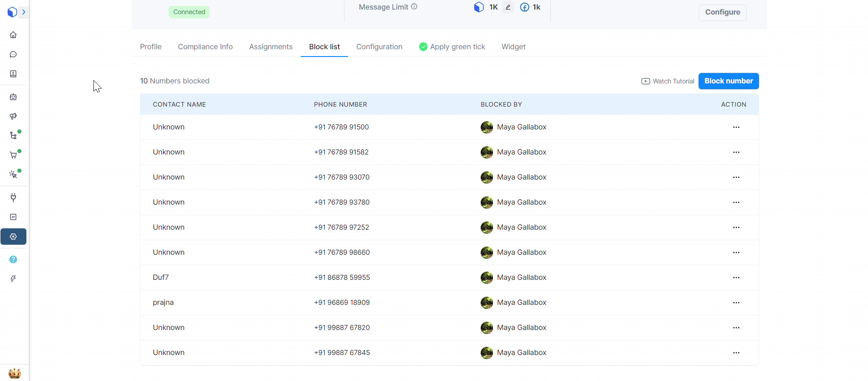The height and width of the screenshot is (381, 868).
Task: Switch to the Assignments tab
Action: [x=271, y=46]
